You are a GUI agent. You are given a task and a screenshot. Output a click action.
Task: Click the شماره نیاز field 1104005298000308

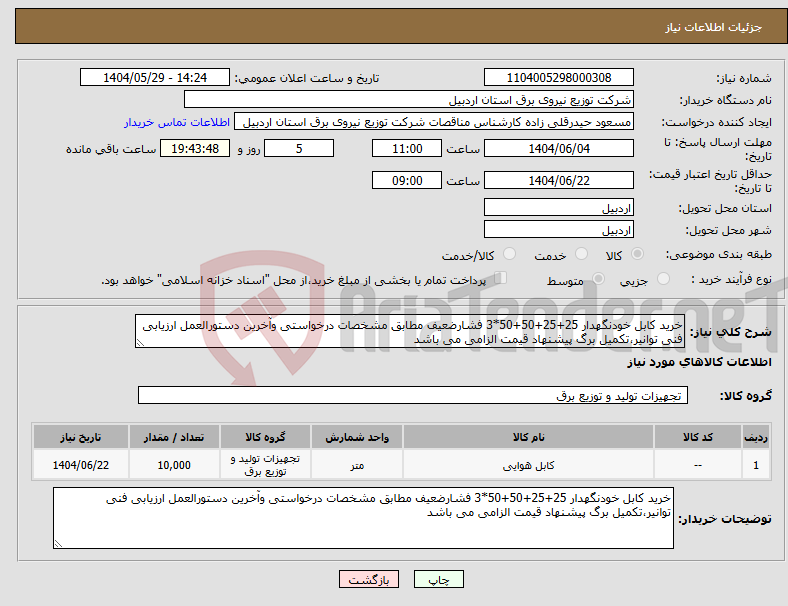pyautogui.click(x=558, y=77)
